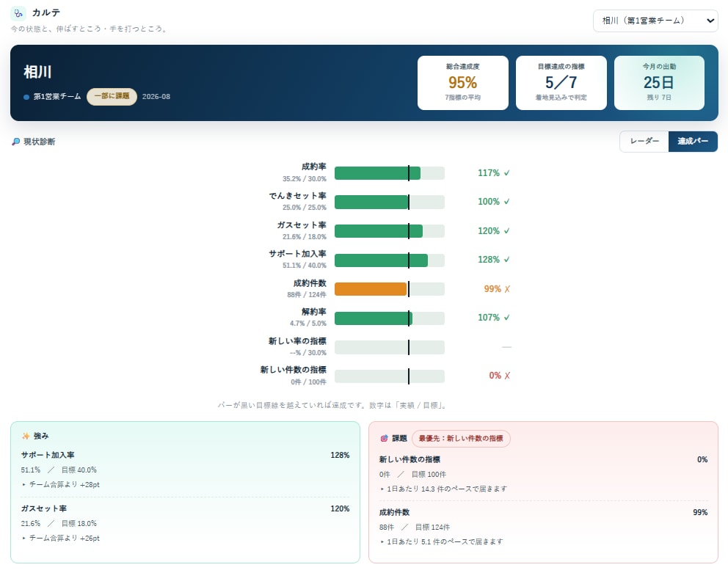The image size is (728, 573).
Task: Click the でんきセット率 progress bar
Action: [389, 202]
